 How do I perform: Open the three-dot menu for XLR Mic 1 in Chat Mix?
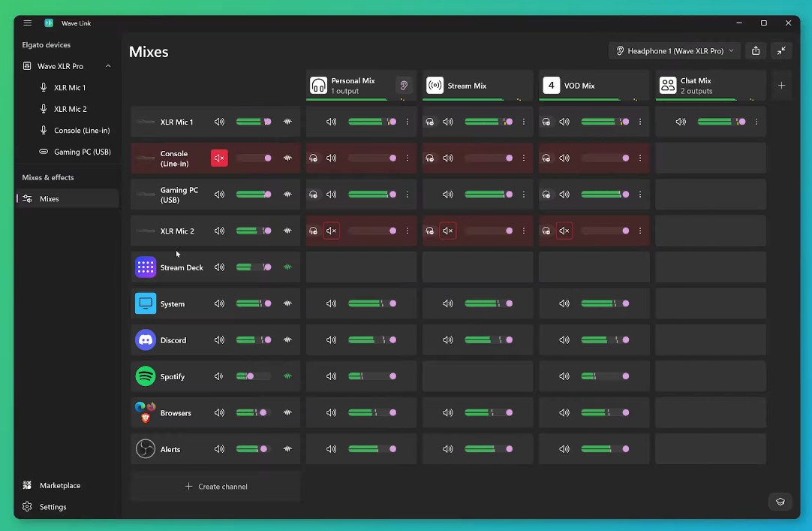click(756, 122)
